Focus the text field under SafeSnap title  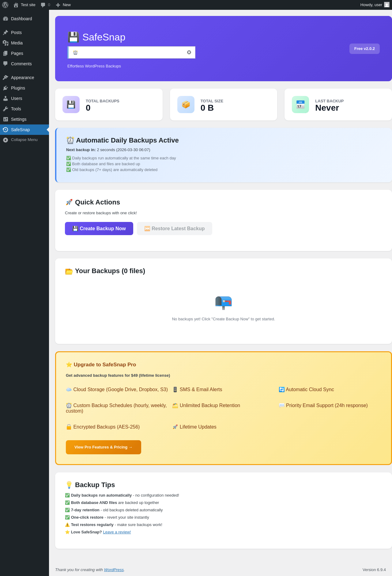coord(131,52)
